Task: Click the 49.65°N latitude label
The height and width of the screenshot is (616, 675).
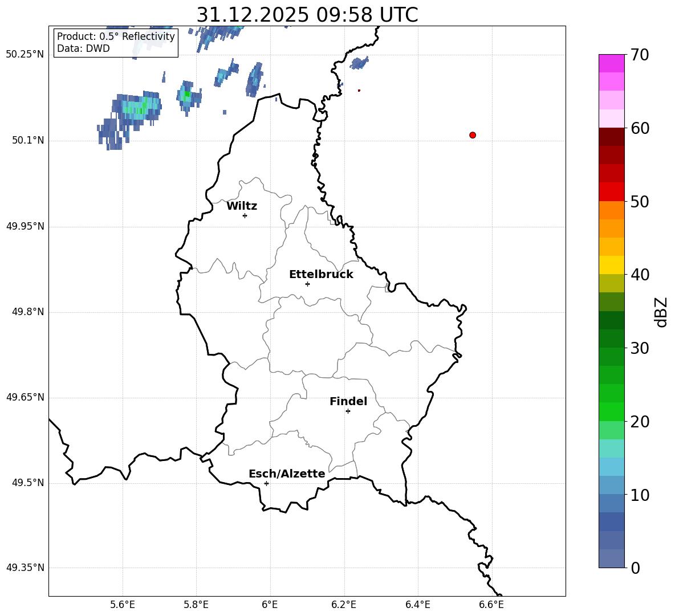Action: click(25, 397)
